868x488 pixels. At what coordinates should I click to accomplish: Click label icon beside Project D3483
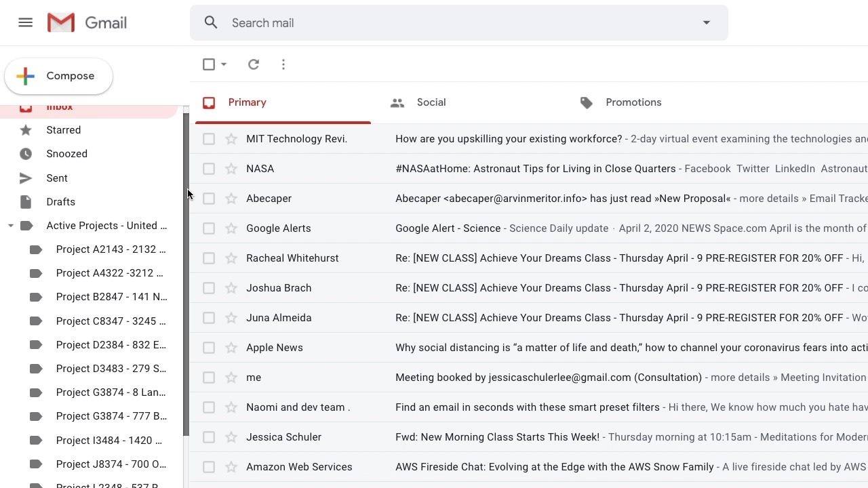[x=36, y=369]
